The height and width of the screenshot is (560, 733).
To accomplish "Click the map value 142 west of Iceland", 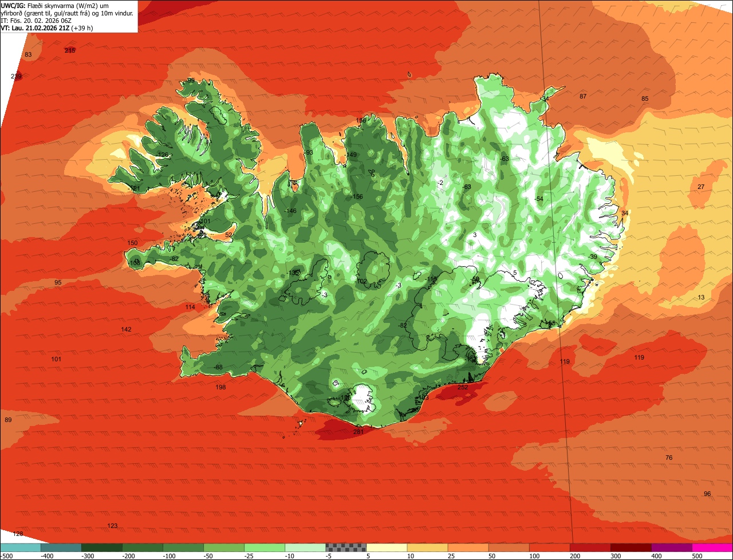I will [x=126, y=330].
